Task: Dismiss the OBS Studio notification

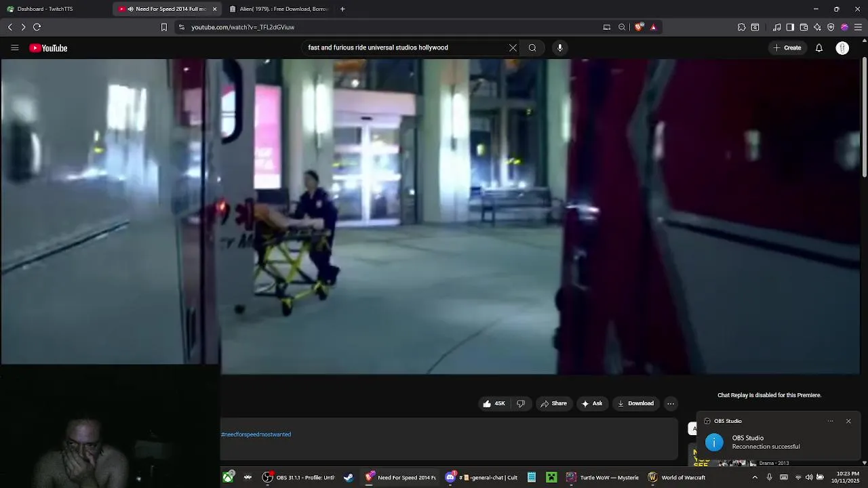Action: coord(848,421)
